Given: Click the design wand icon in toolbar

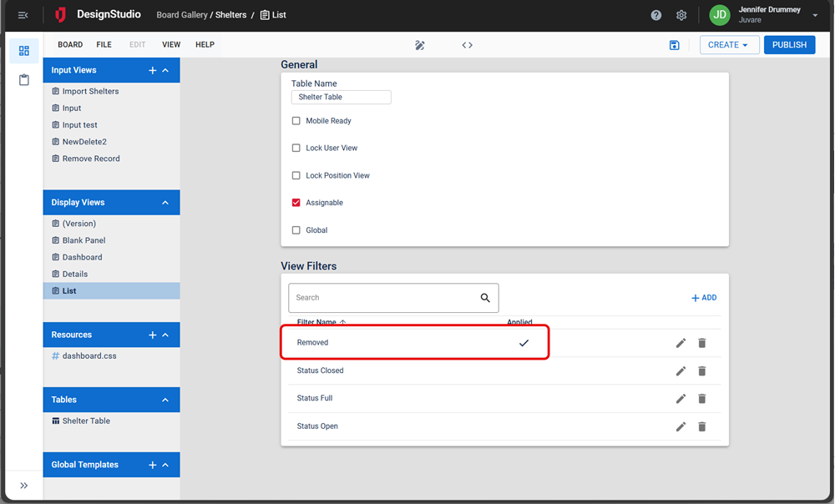Looking at the screenshot, I should coord(420,45).
